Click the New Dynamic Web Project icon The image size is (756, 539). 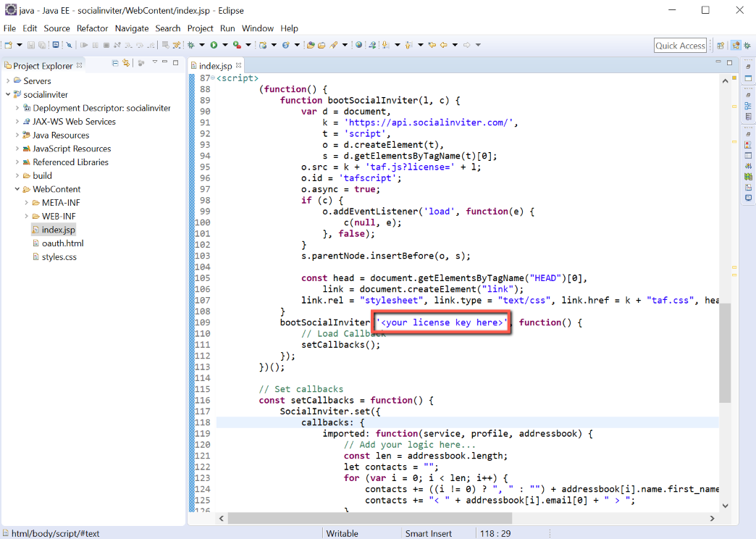(263, 45)
